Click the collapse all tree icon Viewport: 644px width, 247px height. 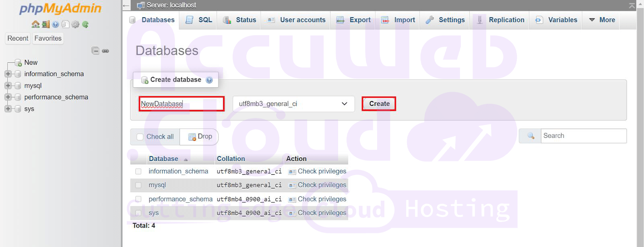click(x=95, y=51)
